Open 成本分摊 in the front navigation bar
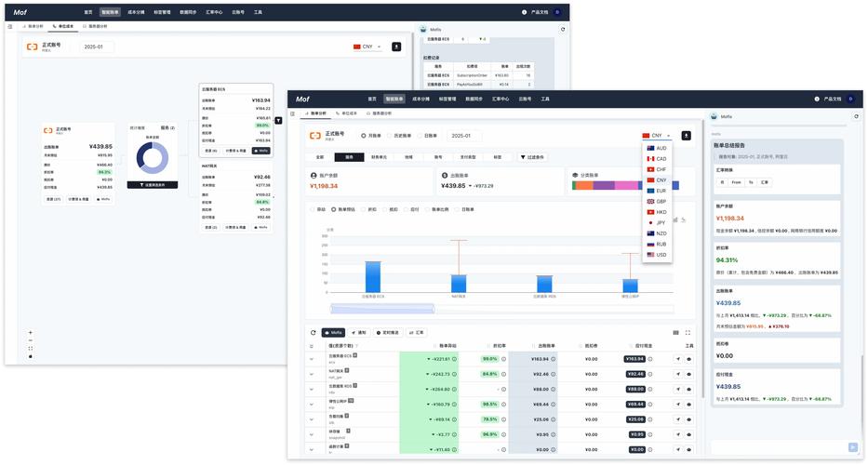 click(x=420, y=99)
